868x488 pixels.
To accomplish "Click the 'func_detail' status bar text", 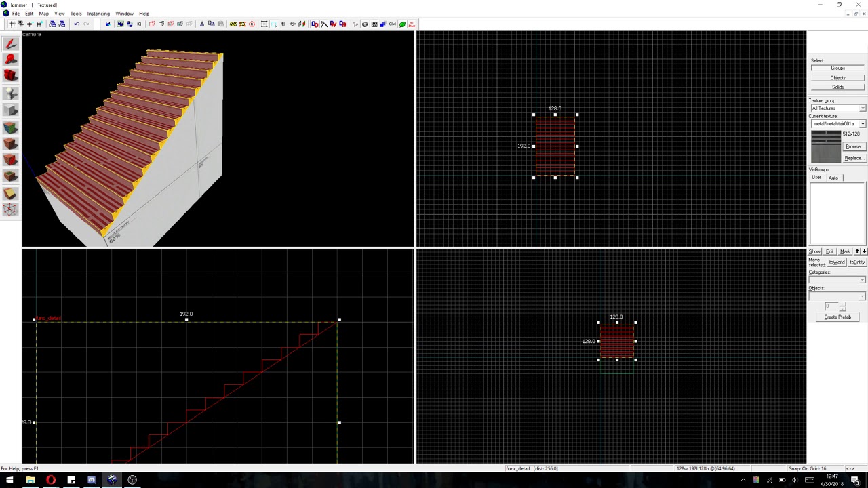I will tap(518, 468).
